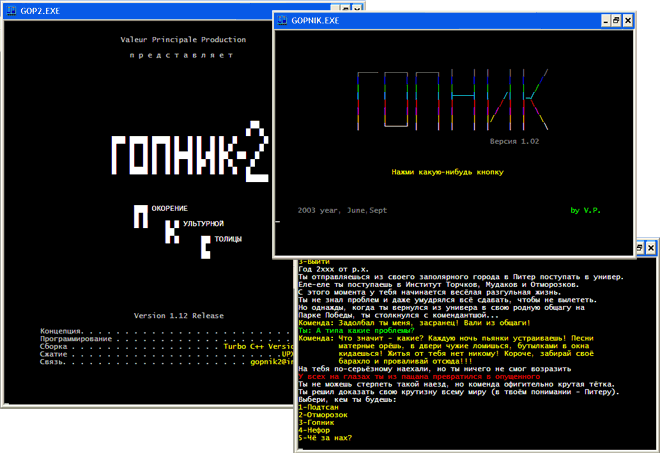Restore down the GOPNIK.EXE window
Screen dimensions: 660x453
pos(616,20)
